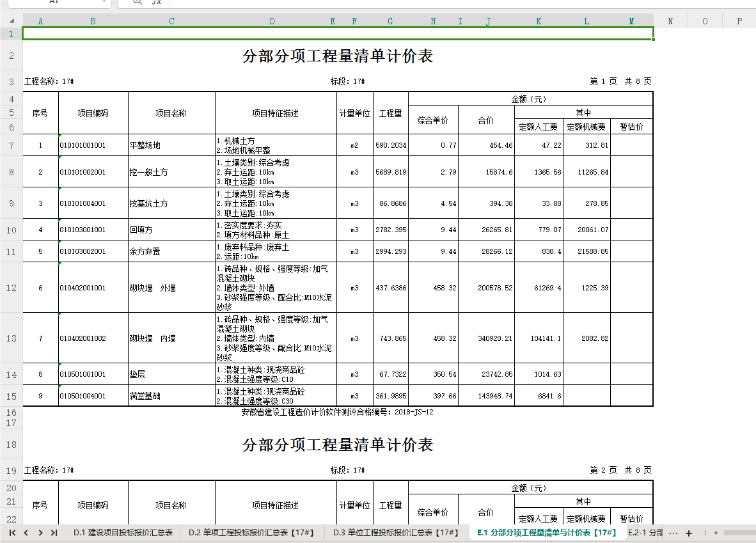Open the fx insert function button

pyautogui.click(x=156, y=2)
